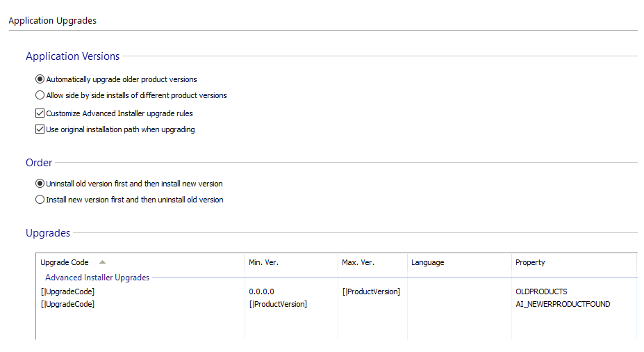Sort by the Upgrade Code column header

click(65, 262)
